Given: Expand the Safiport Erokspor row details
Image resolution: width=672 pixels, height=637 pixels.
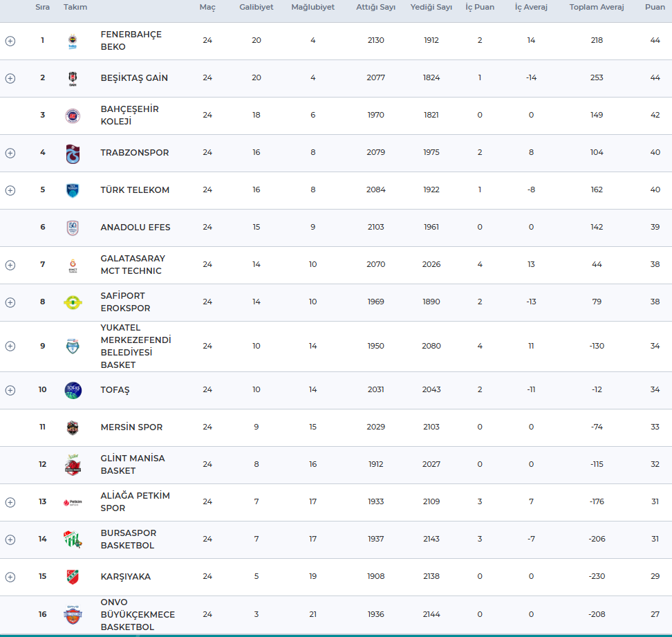Looking at the screenshot, I should pyautogui.click(x=10, y=302).
